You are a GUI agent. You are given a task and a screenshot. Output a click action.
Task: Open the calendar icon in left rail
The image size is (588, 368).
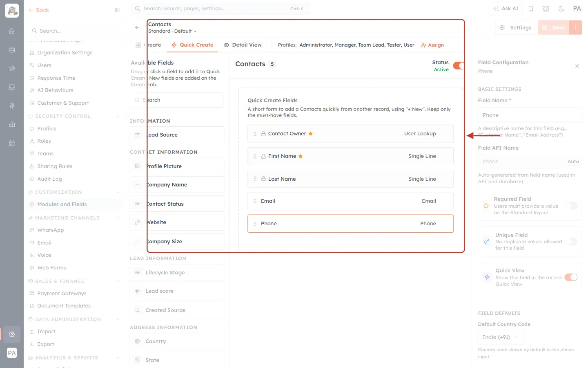pyautogui.click(x=12, y=143)
